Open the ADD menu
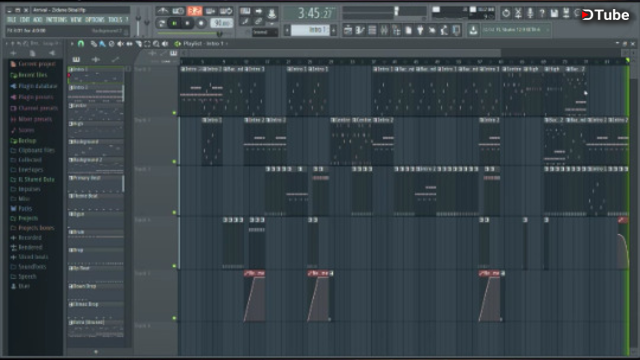 coord(38,20)
